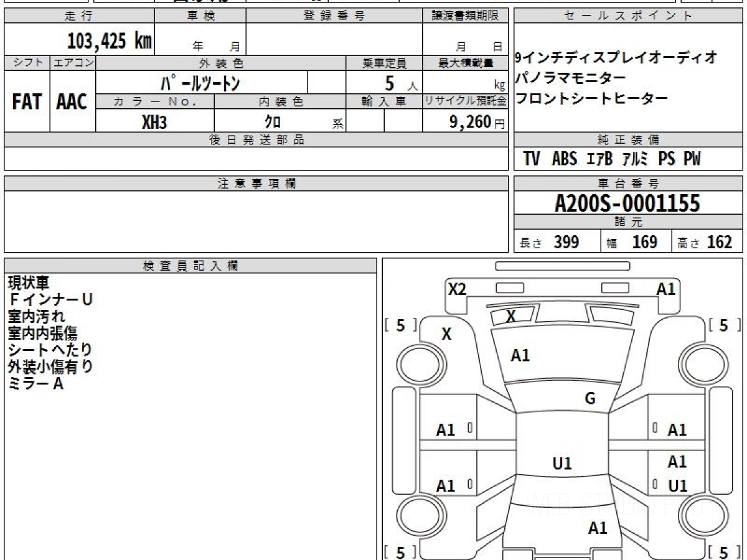Select the interior color value クロ
The height and width of the screenshot is (560, 747).
[273, 121]
